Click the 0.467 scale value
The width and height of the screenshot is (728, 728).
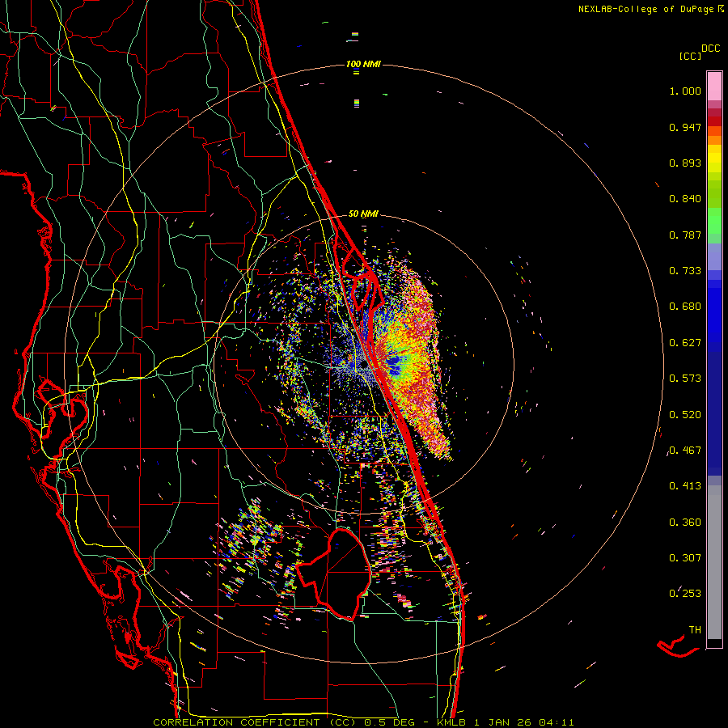coord(685,451)
